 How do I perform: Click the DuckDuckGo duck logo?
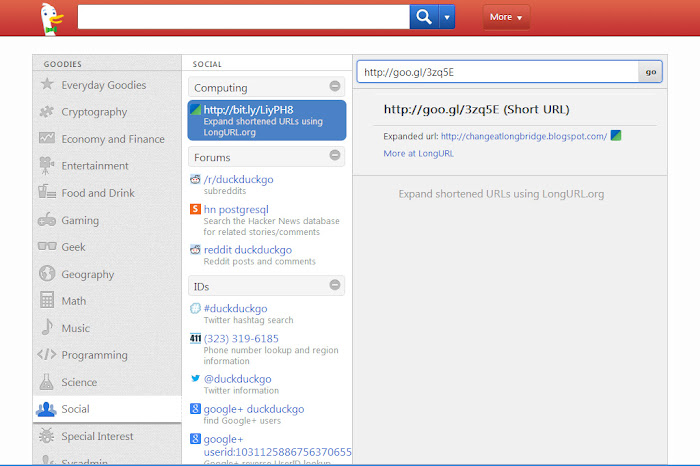pos(51,19)
